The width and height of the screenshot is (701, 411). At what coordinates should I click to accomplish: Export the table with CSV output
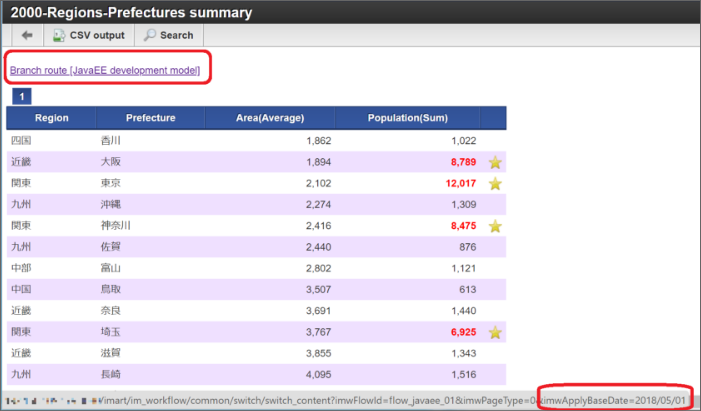coord(89,35)
